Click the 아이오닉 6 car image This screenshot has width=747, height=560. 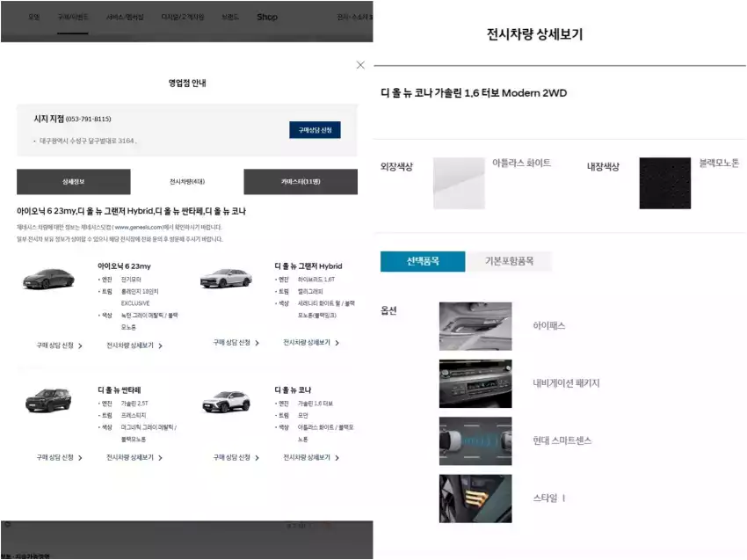[x=48, y=279]
